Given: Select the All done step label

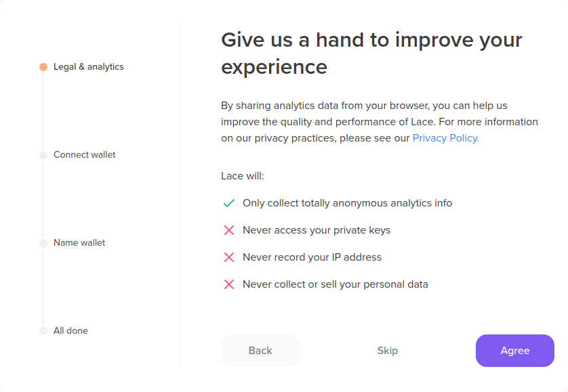Looking at the screenshot, I should click(x=70, y=331).
